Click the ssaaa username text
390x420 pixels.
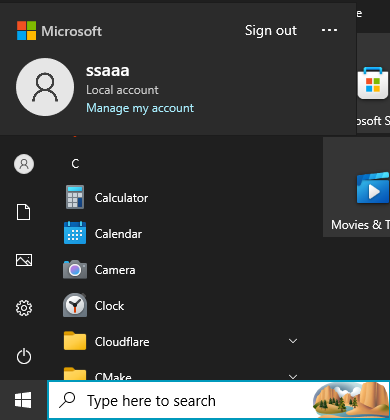(108, 71)
